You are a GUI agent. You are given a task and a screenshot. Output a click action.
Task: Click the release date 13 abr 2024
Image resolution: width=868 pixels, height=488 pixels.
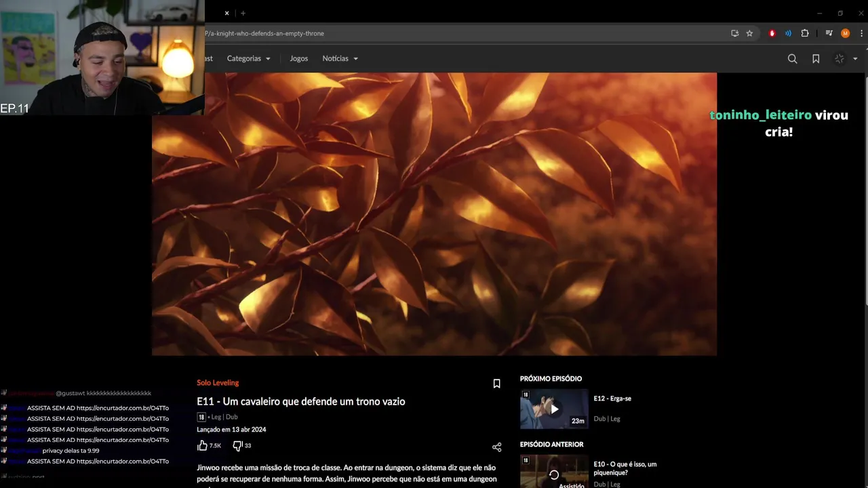231,430
